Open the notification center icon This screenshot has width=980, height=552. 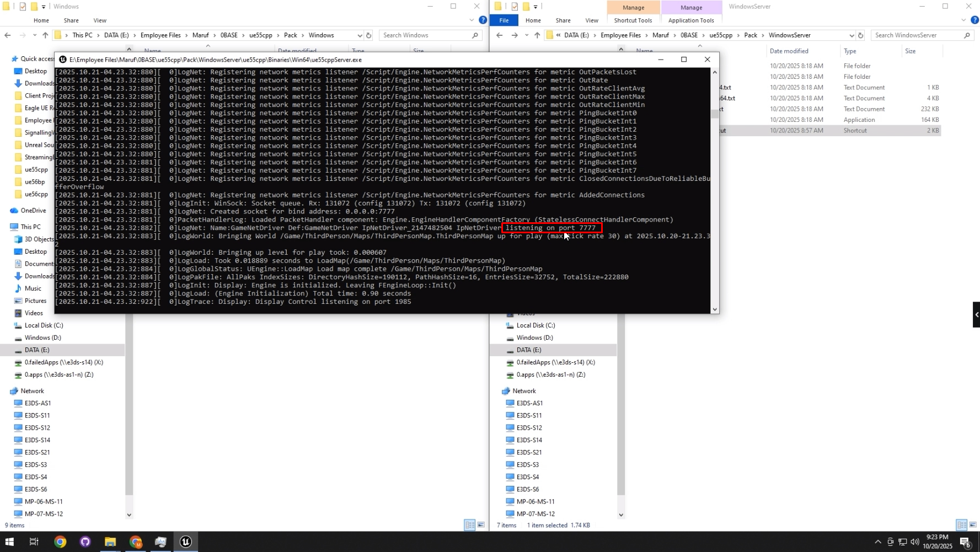(965, 542)
